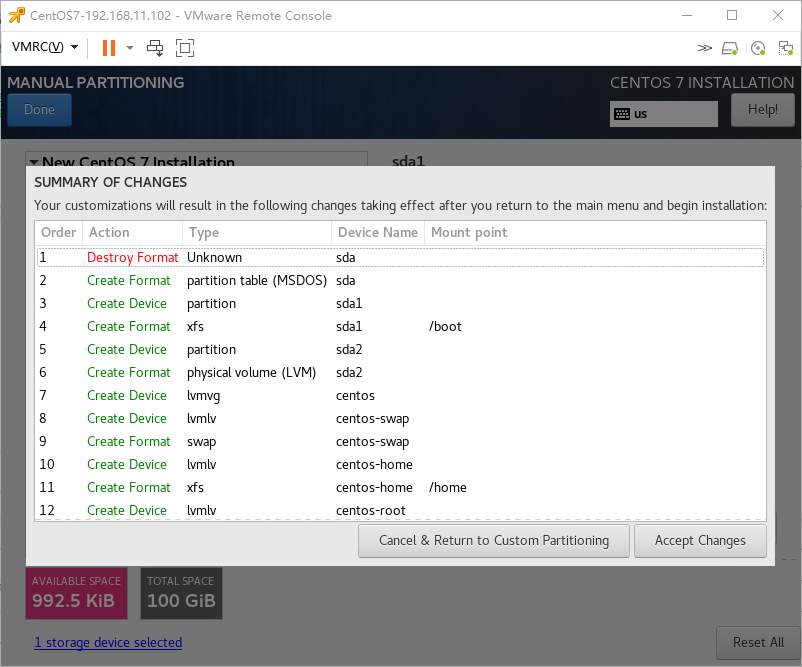The width and height of the screenshot is (802, 667).
Task: Select row 10 Create Device centos-home
Action: pyautogui.click(x=400, y=464)
